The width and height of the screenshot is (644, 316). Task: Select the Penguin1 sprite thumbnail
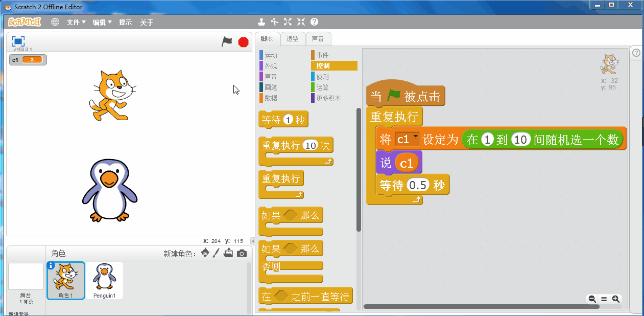point(104,280)
